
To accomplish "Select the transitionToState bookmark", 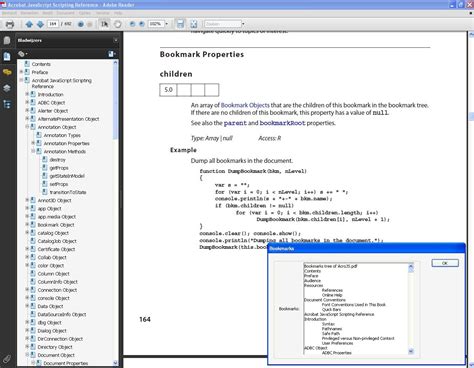I will [68, 192].
